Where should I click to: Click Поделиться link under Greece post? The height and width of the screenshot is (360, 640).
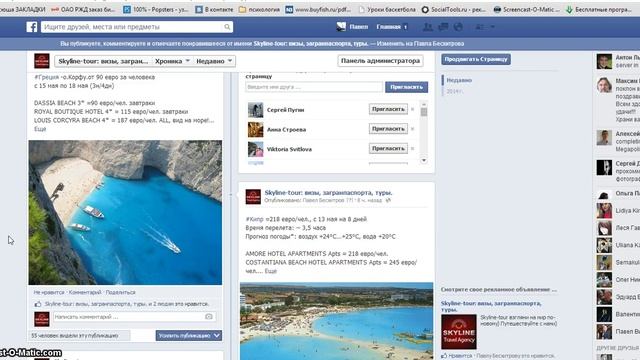pos(120,292)
